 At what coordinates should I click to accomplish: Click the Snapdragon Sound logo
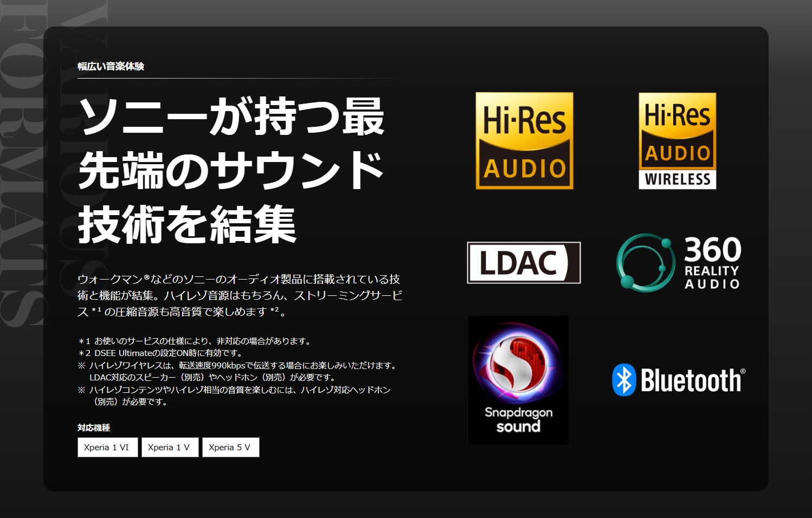(x=518, y=380)
